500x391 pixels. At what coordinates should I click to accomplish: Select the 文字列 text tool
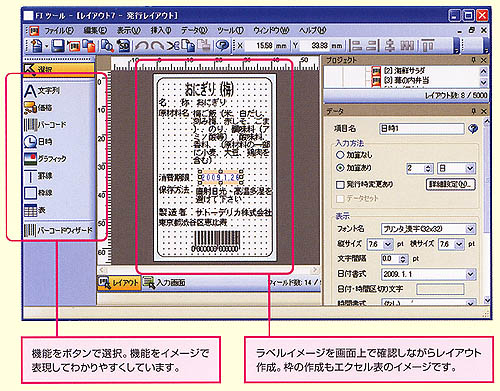click(42, 91)
